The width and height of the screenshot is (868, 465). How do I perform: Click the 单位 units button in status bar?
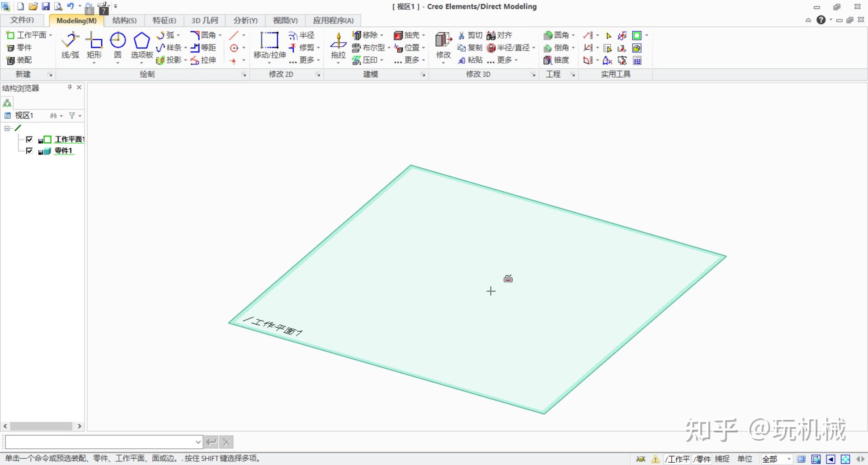745,459
